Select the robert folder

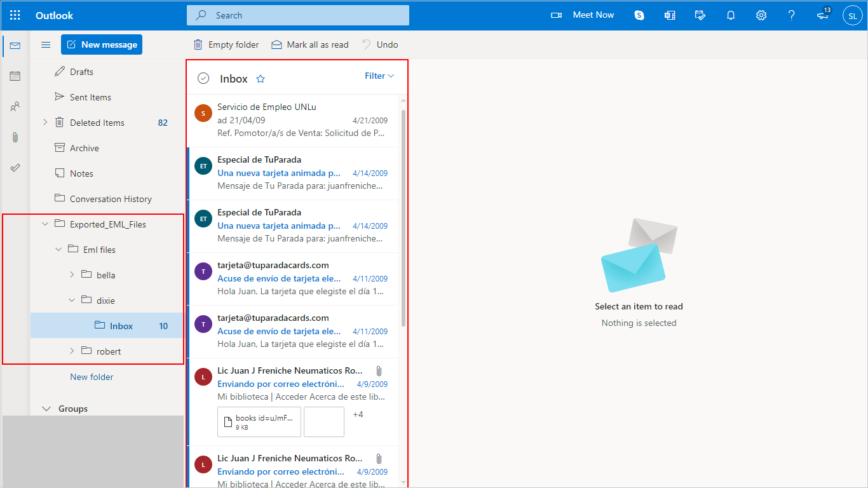point(107,351)
